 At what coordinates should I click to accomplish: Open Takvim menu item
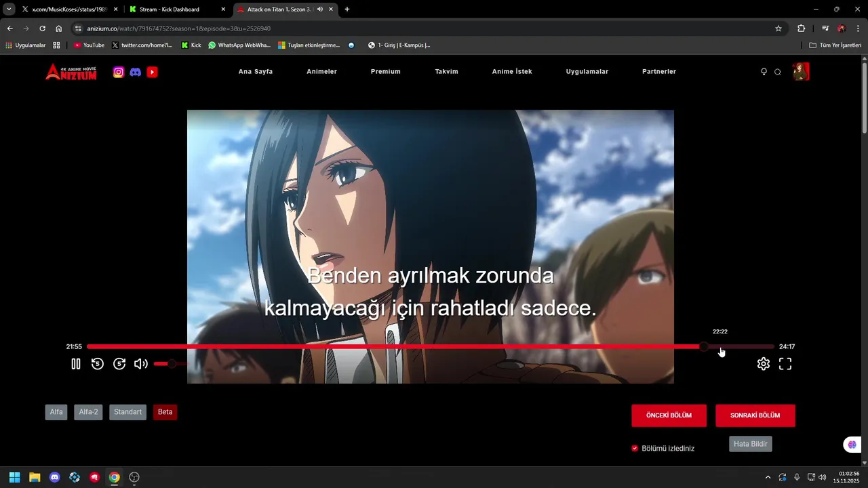click(x=446, y=72)
